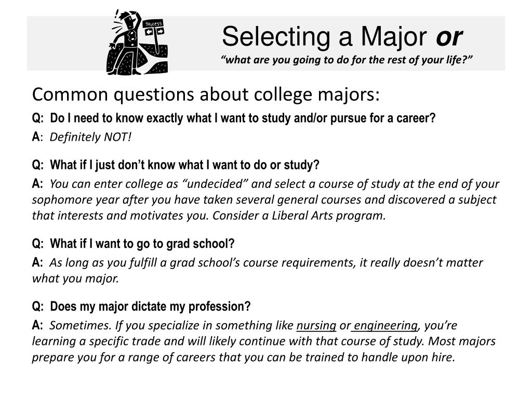The image size is (532, 399).
Task: Open the underlined nursing link
Action: pyautogui.click(x=316, y=325)
